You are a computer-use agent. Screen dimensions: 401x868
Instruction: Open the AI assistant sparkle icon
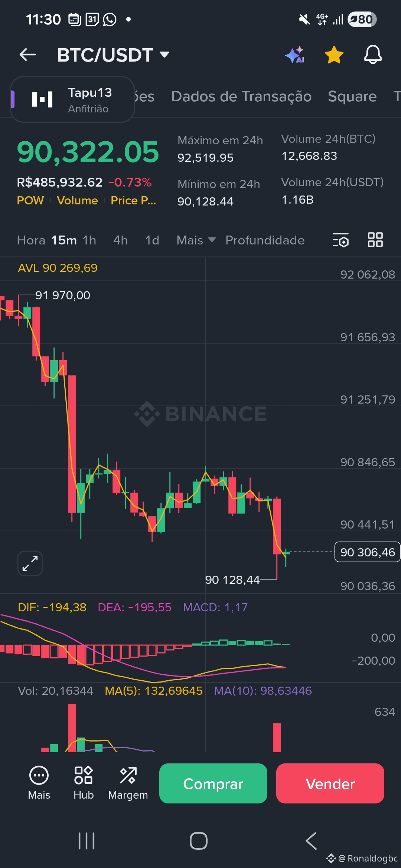pyautogui.click(x=295, y=55)
